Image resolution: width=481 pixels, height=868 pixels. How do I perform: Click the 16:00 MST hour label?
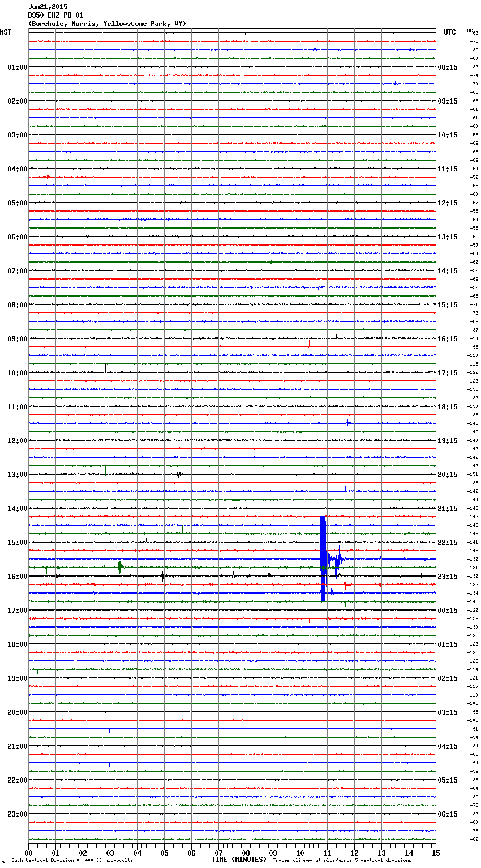(x=18, y=577)
